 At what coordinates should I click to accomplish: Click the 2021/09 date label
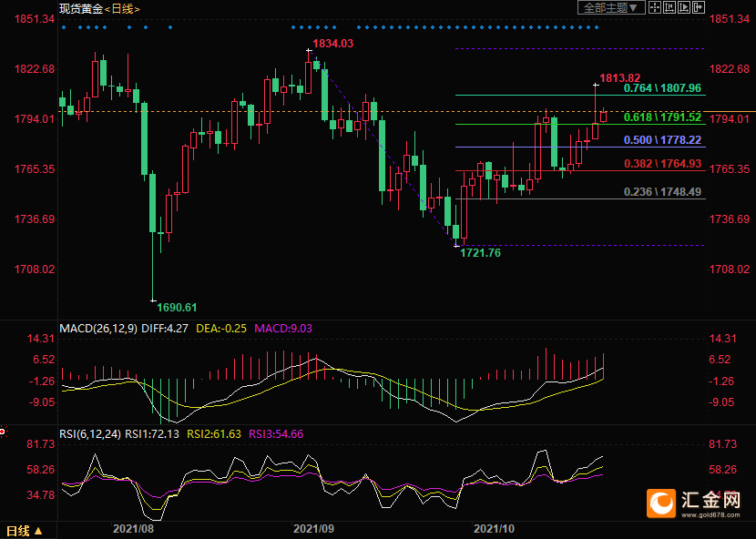(314, 529)
